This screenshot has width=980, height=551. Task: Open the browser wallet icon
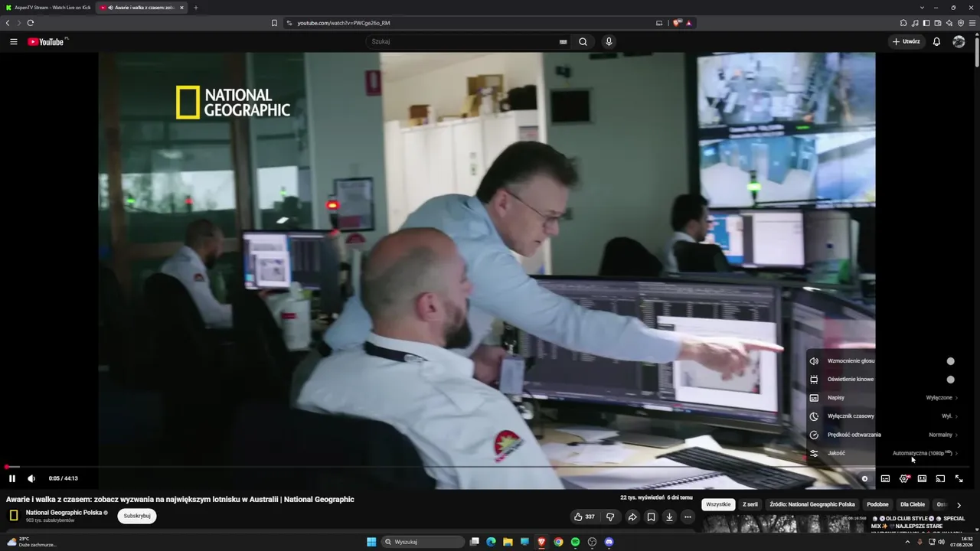(x=938, y=23)
